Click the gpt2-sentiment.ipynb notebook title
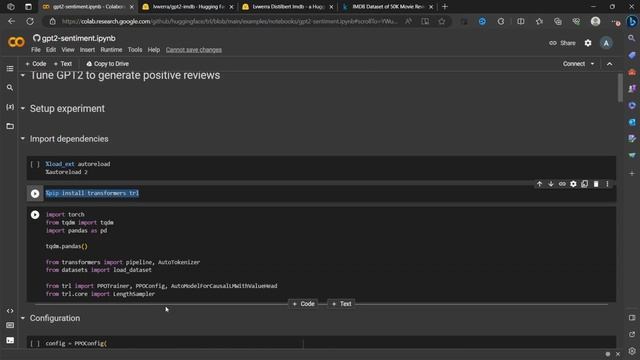 pyautogui.click(x=78, y=38)
